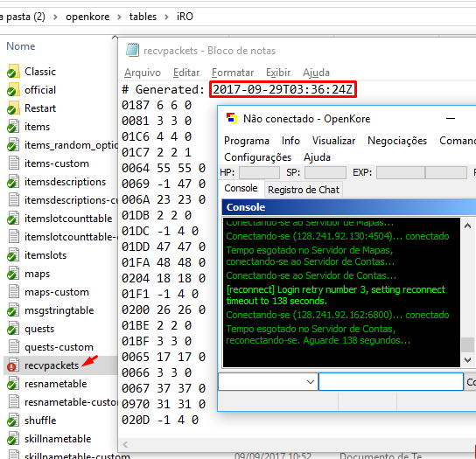Click the itemslots file icon

point(13,255)
